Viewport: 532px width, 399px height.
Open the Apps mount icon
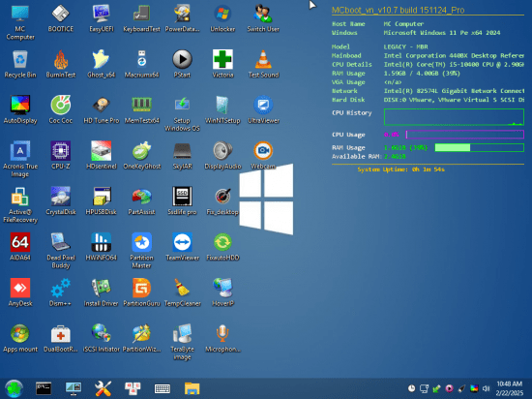point(20,338)
